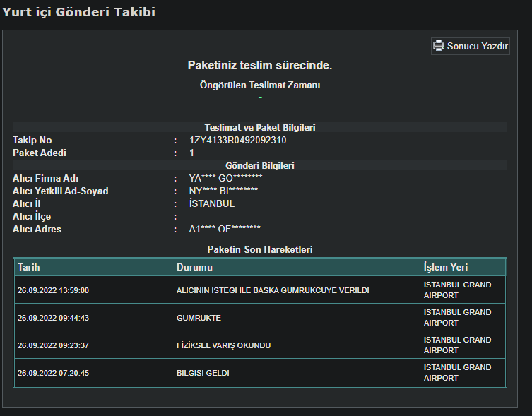Click the Takip No label
Screen dimensions: 532x416
(32, 140)
